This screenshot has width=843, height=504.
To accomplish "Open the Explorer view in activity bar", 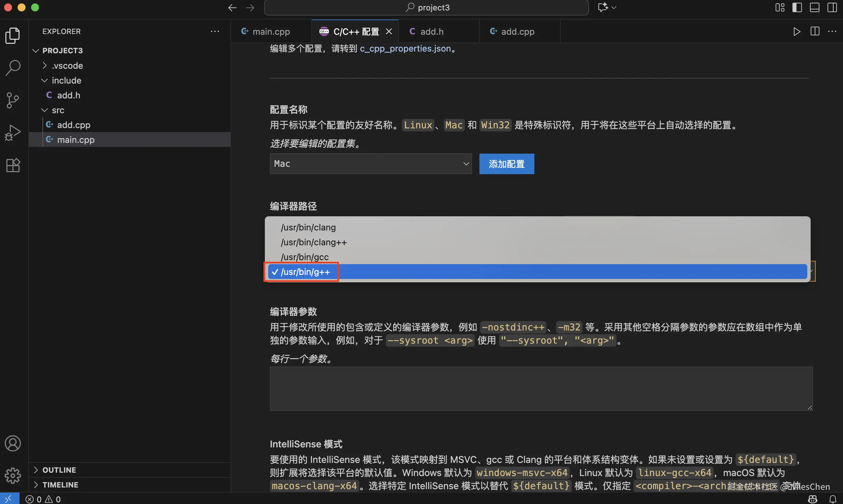I will 13,35.
